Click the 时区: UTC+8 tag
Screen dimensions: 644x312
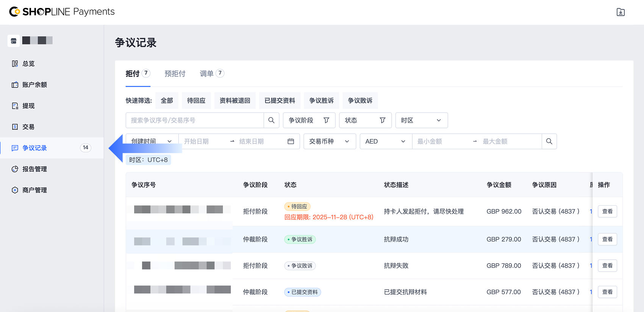tap(148, 160)
